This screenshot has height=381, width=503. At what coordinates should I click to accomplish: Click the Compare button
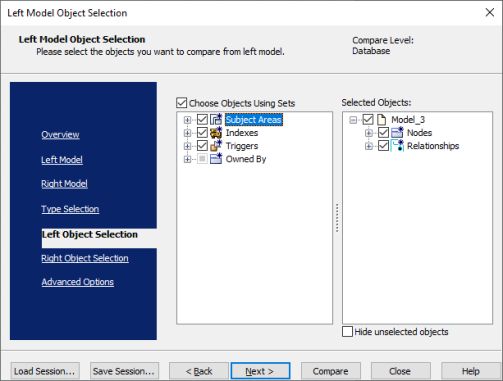coord(330,371)
